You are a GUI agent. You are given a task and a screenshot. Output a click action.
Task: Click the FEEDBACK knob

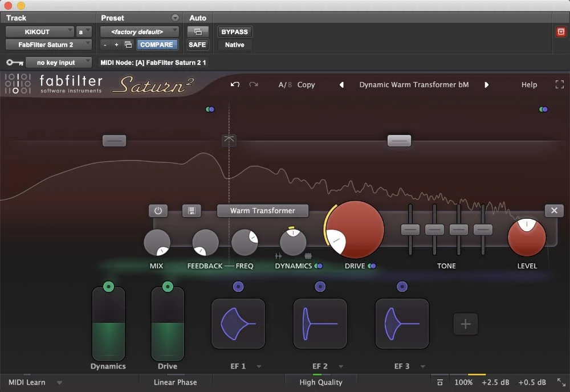205,242
